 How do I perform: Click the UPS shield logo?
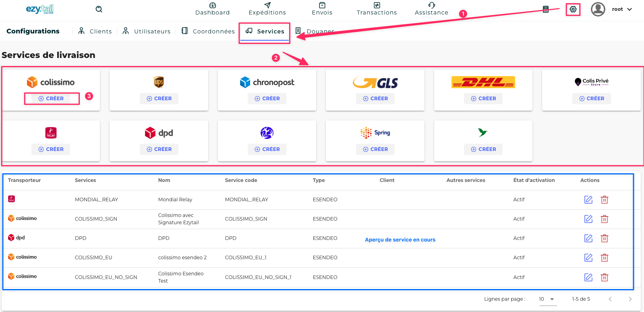point(159,82)
